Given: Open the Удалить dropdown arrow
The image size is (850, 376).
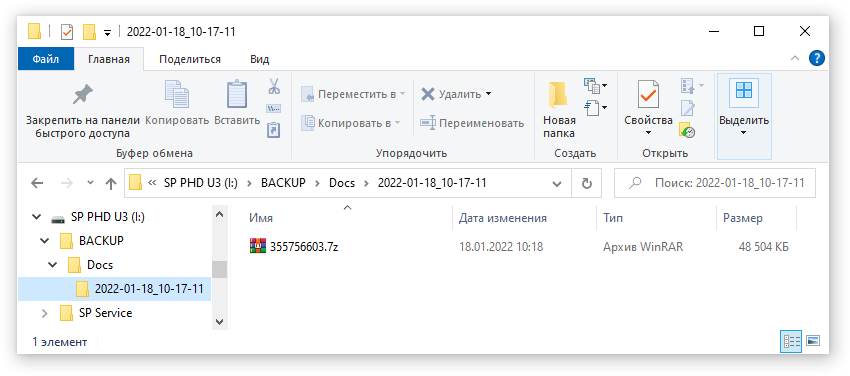Looking at the screenshot, I should pos(488,94).
